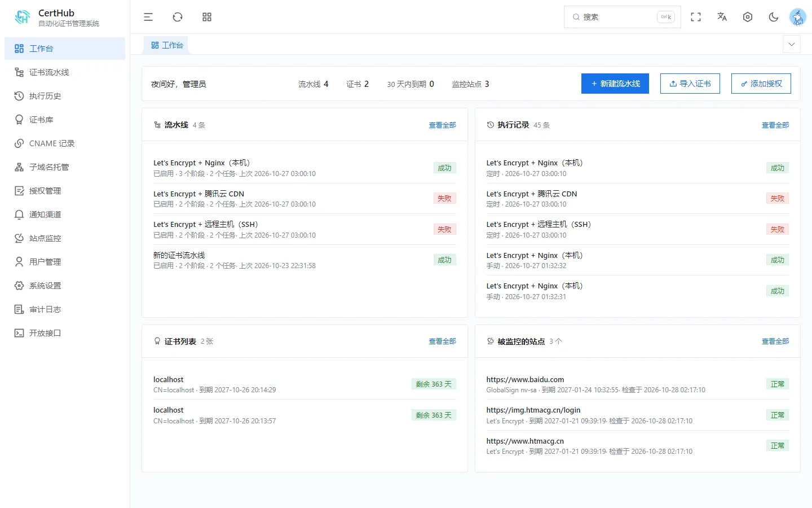812x508 pixels.
Task: Open the 新的证书流水线 pipeline row
Action: 304,260
